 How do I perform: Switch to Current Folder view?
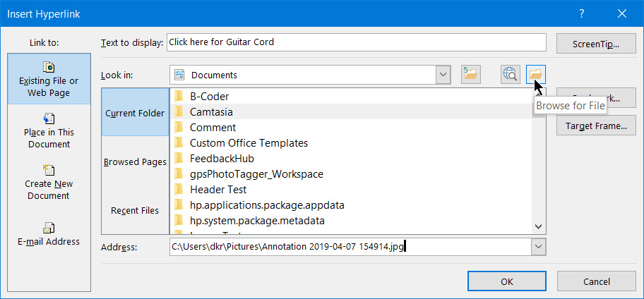tap(135, 113)
